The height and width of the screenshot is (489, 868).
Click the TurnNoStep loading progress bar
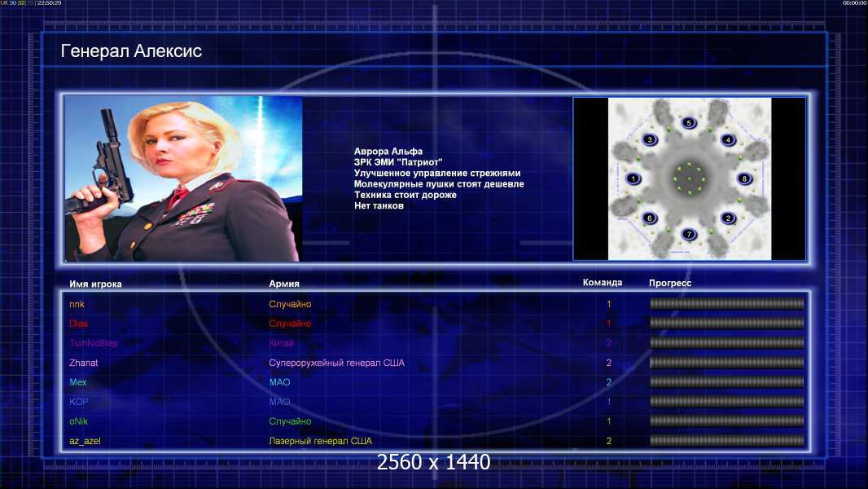(x=727, y=343)
